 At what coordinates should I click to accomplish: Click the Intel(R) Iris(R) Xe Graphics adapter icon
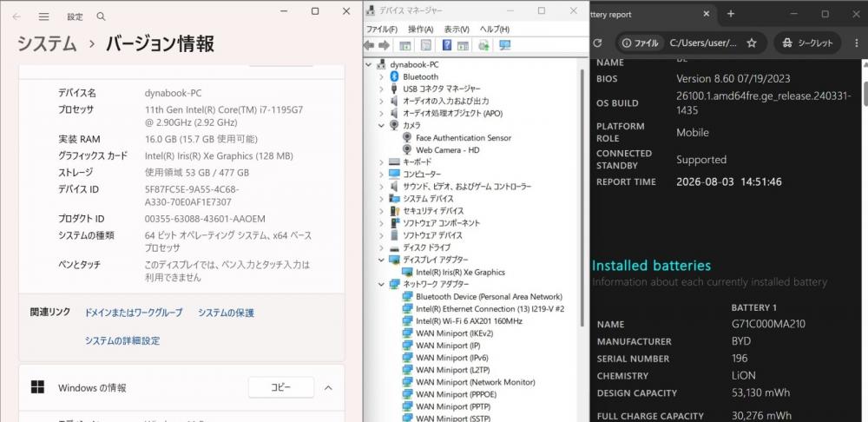pos(407,272)
